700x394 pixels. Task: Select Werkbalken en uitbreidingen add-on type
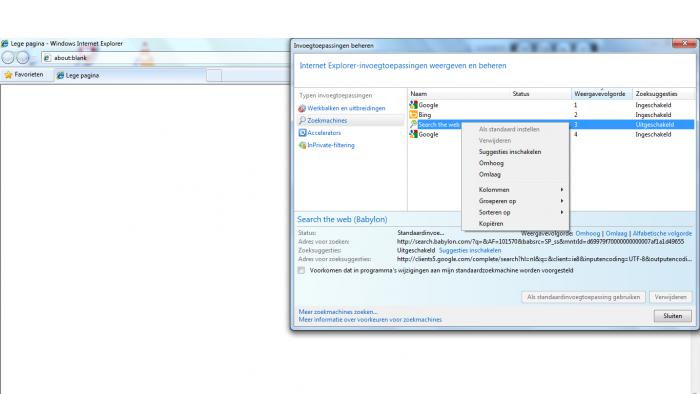click(x=346, y=108)
